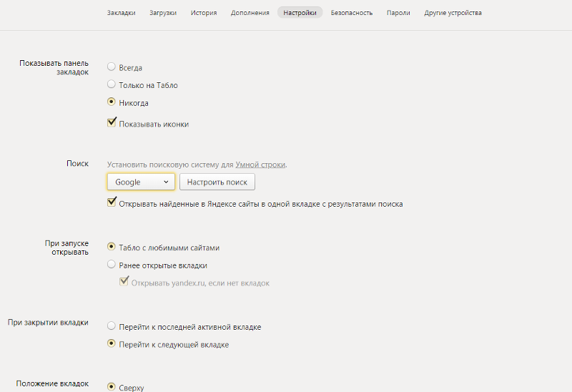Select Табло с любимыми сайтами option
This screenshot has width=572, height=392.
112,247
